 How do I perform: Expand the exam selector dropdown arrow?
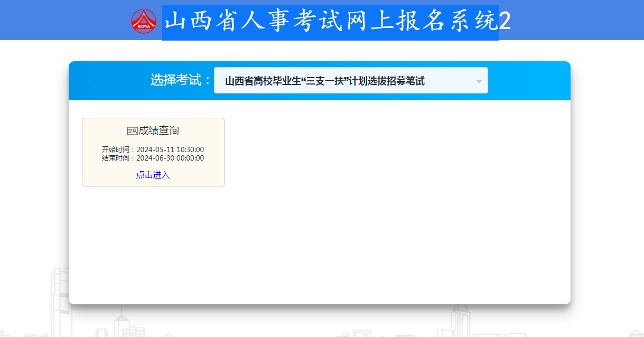click(479, 81)
